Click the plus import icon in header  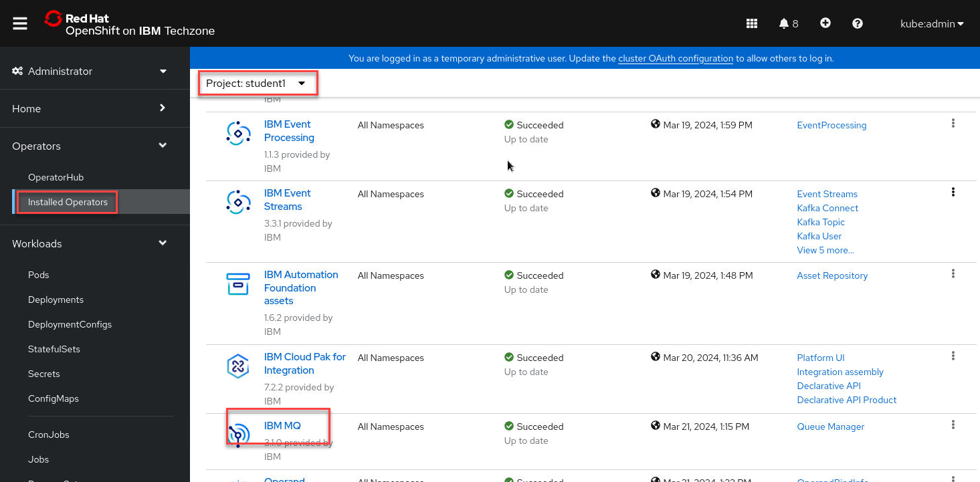(x=825, y=23)
